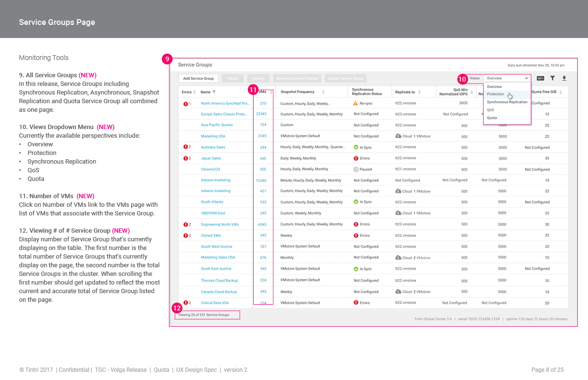This screenshot has height=380, width=588.
Task: Sort by QoS Min Normalized IOPS arrows
Action: click(472, 92)
